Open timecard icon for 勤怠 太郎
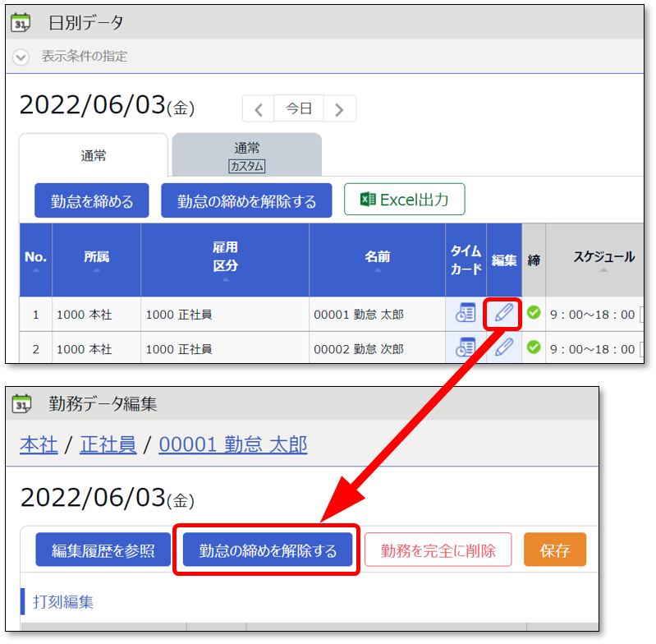Image resolution: width=656 pixels, height=644 pixels. coord(466,313)
